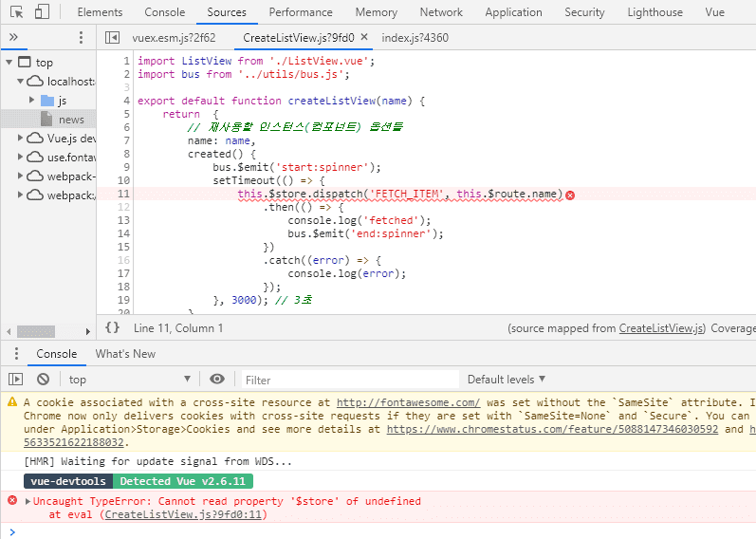Pretty print the source with braces icon
This screenshot has width=756, height=539.
(x=112, y=327)
